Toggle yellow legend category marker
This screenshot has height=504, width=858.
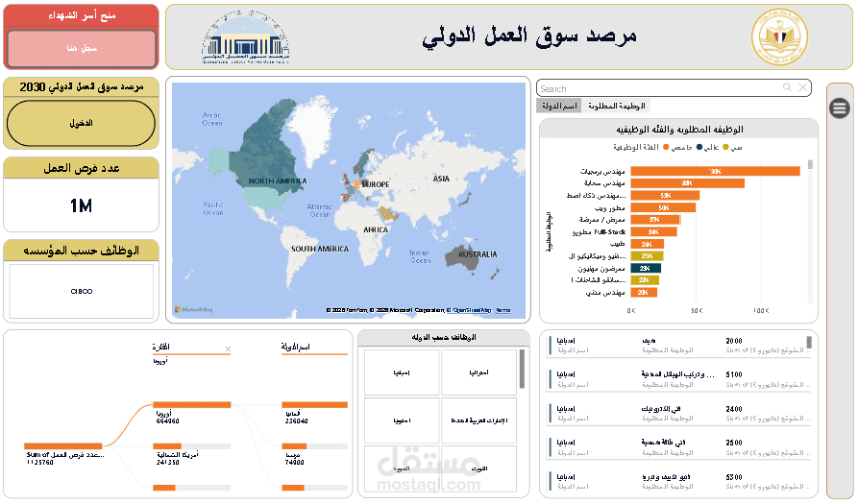[725, 147]
